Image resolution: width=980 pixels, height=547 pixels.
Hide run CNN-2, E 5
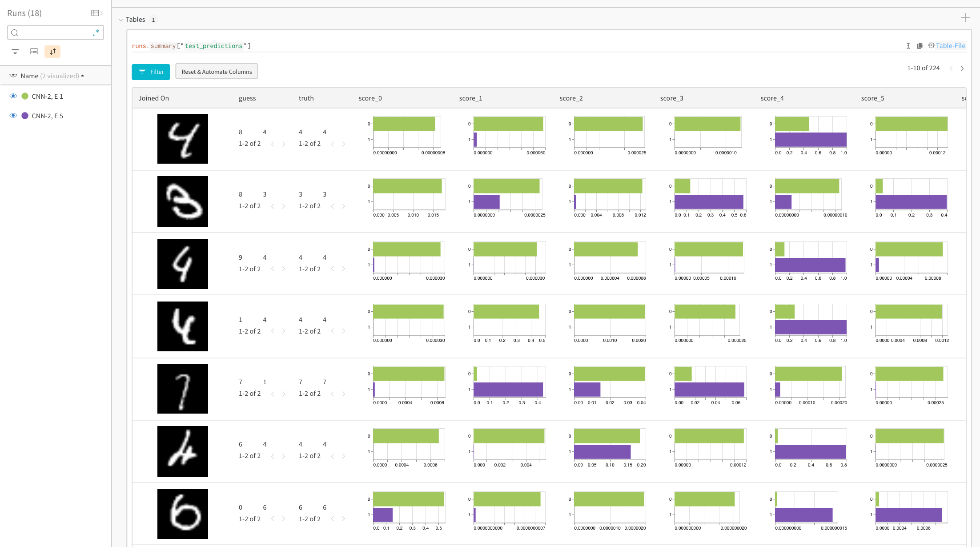(13, 116)
